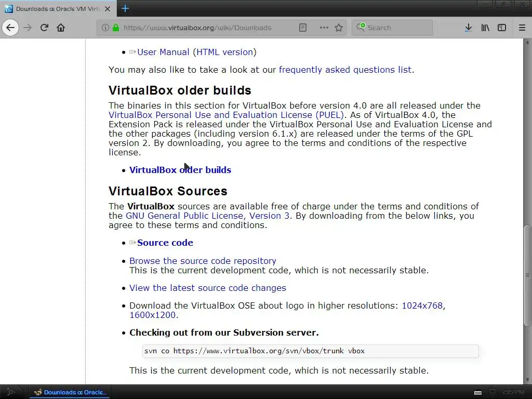Click the scrollbar down arrow
Viewport: 532px width, 399px height.
pos(527,380)
